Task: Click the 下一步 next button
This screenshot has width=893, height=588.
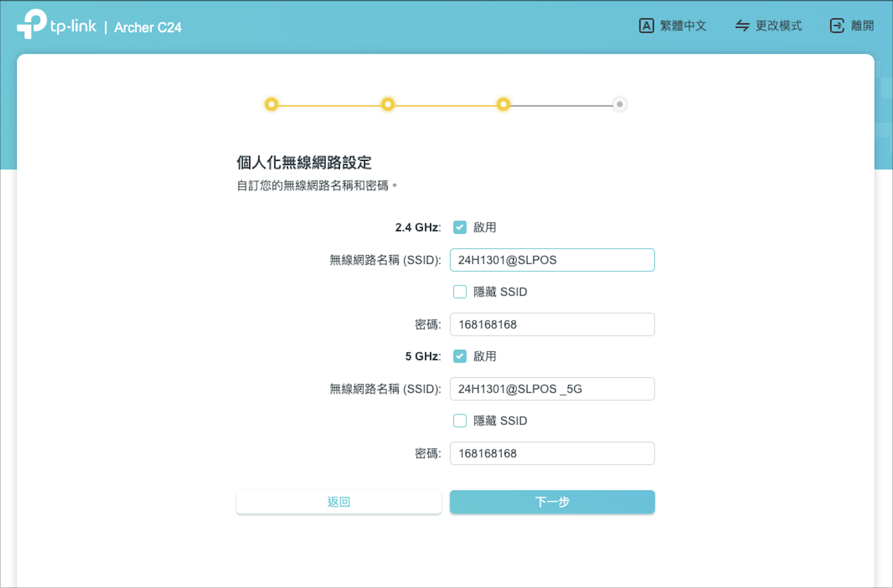Action: tap(552, 502)
